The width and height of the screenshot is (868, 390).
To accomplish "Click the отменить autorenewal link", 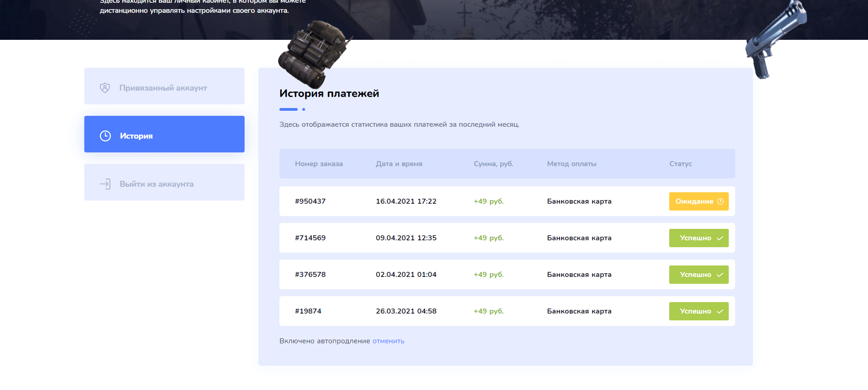I will pyautogui.click(x=388, y=341).
